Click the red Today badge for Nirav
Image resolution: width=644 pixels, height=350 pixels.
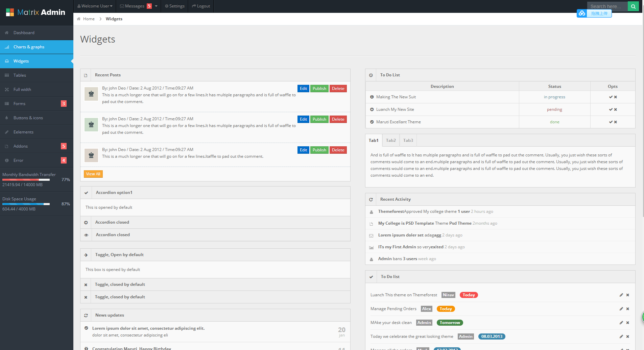point(469,295)
